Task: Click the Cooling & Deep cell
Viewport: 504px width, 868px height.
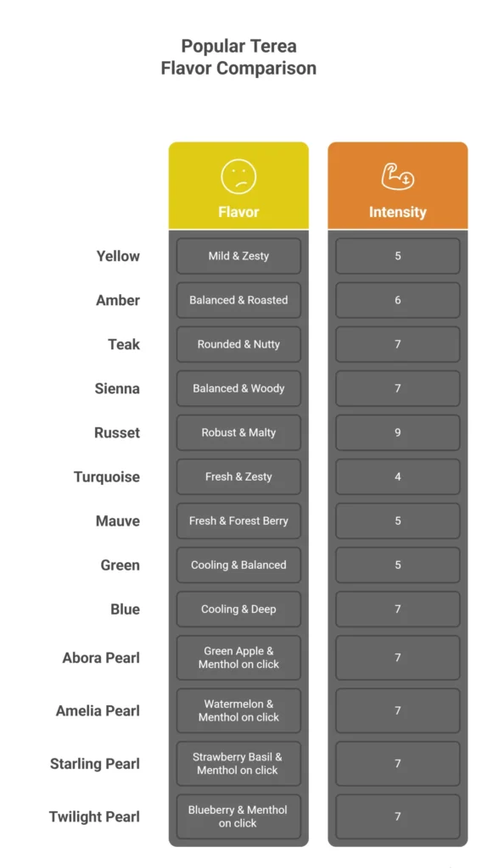Action: [x=238, y=609]
